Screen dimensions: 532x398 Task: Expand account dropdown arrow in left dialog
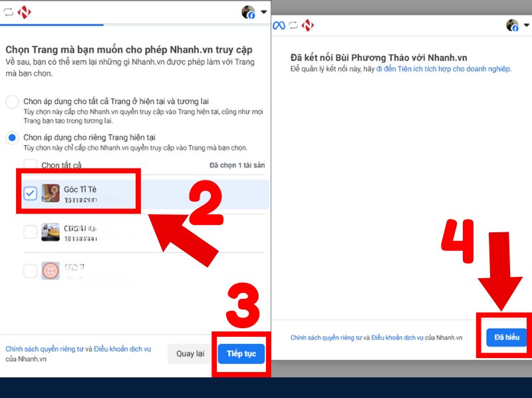click(263, 12)
